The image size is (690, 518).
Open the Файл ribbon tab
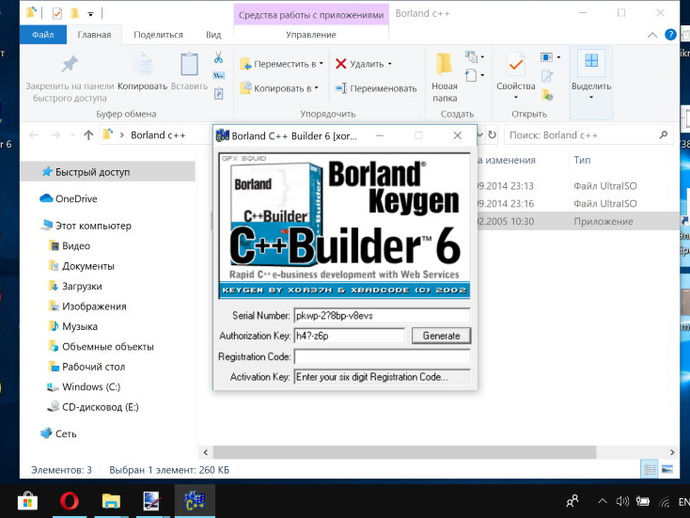pos(43,34)
